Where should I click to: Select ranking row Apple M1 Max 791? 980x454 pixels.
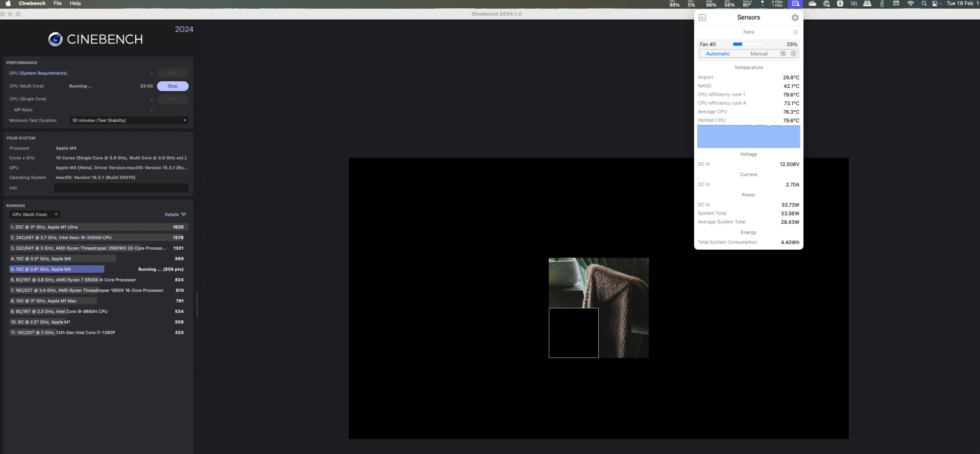point(98,301)
